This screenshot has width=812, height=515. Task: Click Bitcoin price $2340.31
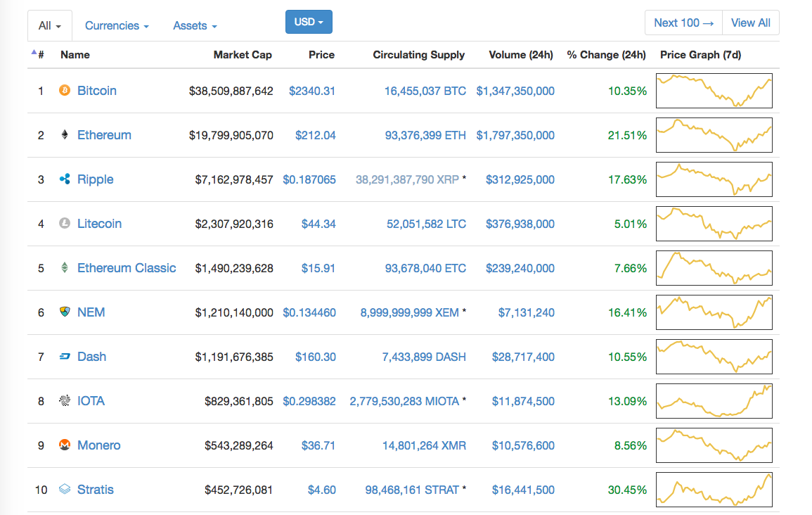311,91
